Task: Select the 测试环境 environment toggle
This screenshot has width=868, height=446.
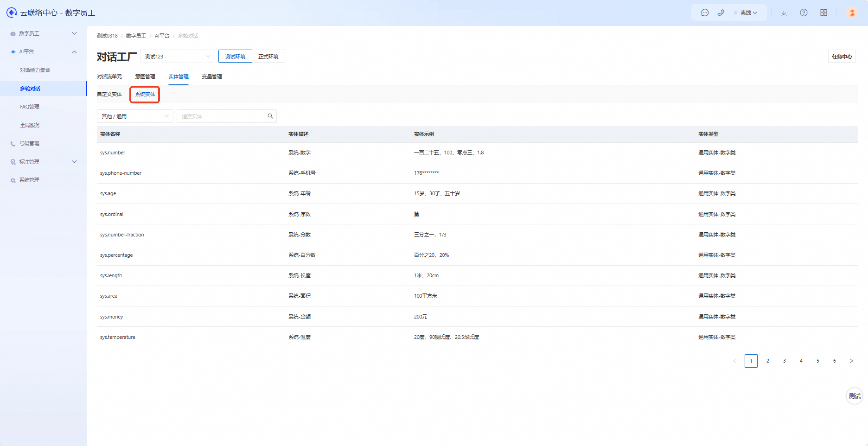Action: coord(235,57)
